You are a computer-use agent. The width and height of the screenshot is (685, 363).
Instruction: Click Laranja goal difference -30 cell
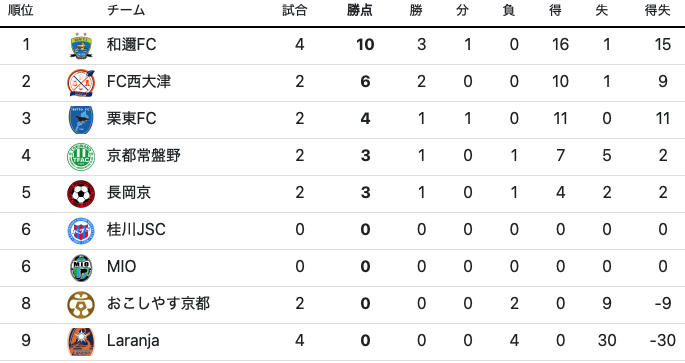pyautogui.click(x=662, y=341)
